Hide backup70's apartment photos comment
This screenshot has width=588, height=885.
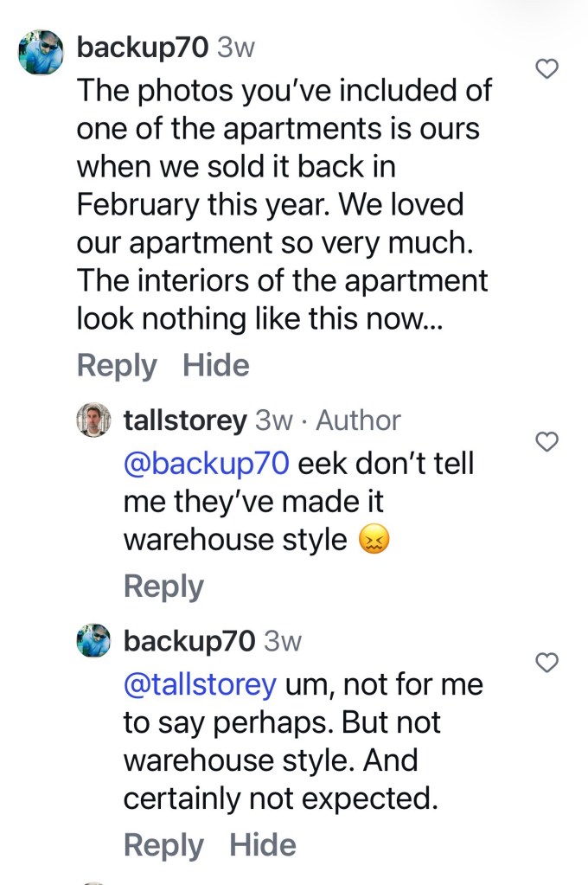(216, 365)
